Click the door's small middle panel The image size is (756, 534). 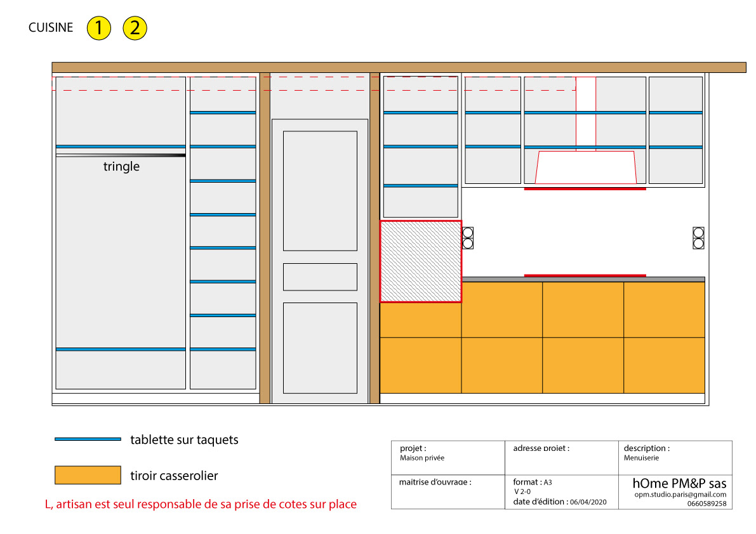(x=320, y=277)
